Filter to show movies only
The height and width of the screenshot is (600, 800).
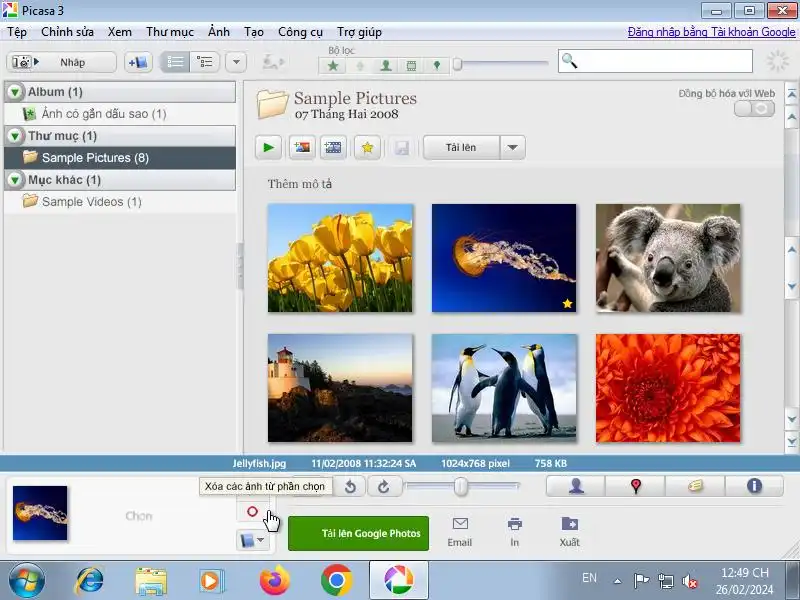[x=411, y=65]
